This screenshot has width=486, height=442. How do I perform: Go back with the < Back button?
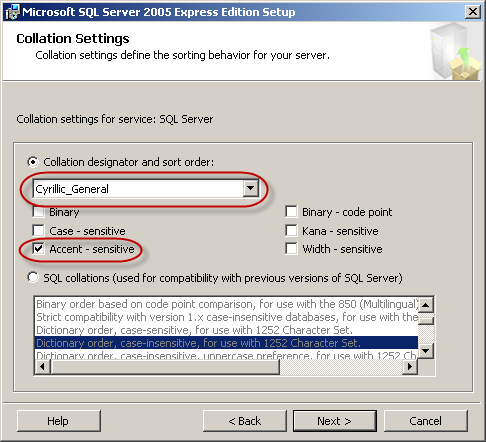pos(245,421)
